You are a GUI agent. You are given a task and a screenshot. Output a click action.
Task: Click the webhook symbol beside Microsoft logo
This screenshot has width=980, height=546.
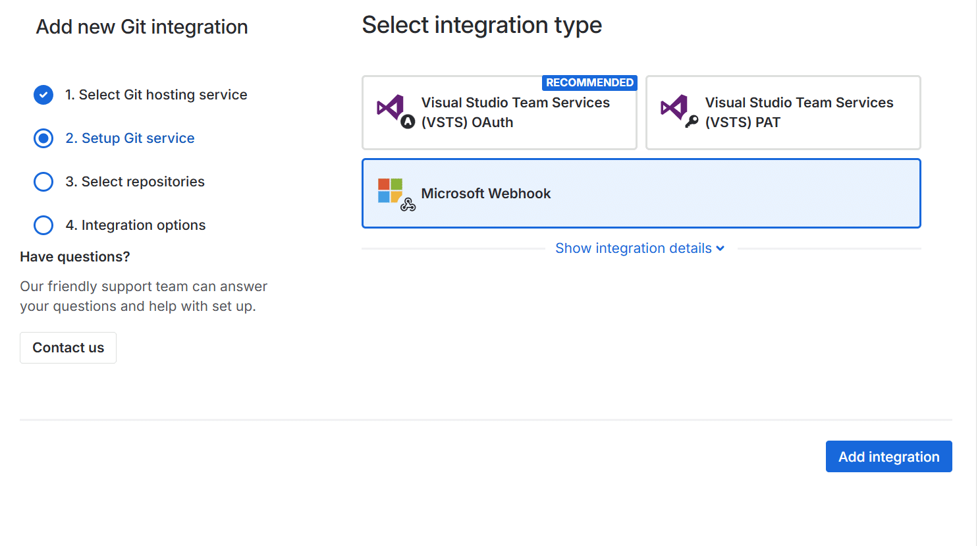coord(408,205)
